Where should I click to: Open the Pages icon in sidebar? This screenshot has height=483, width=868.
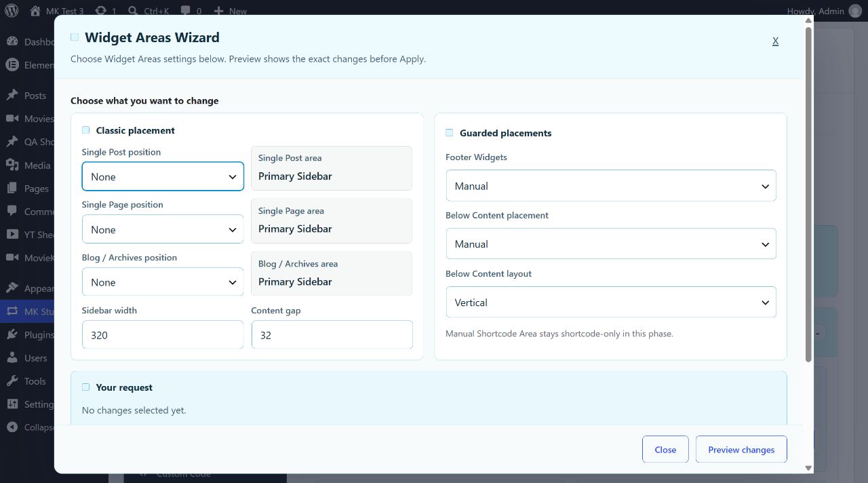(x=12, y=188)
